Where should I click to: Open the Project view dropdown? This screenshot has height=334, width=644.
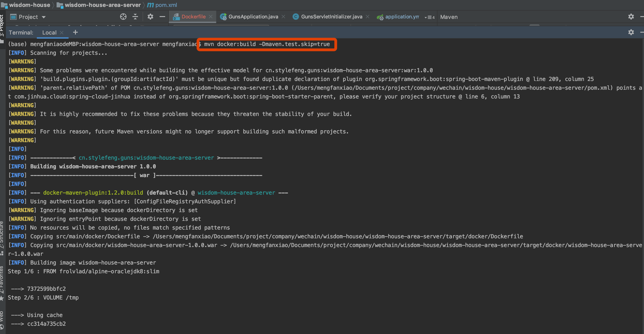(x=28, y=17)
